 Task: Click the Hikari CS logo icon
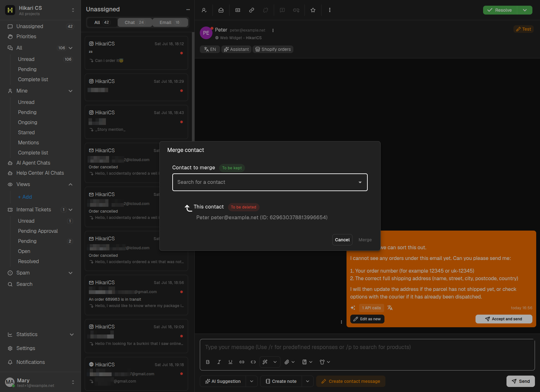pos(10,10)
